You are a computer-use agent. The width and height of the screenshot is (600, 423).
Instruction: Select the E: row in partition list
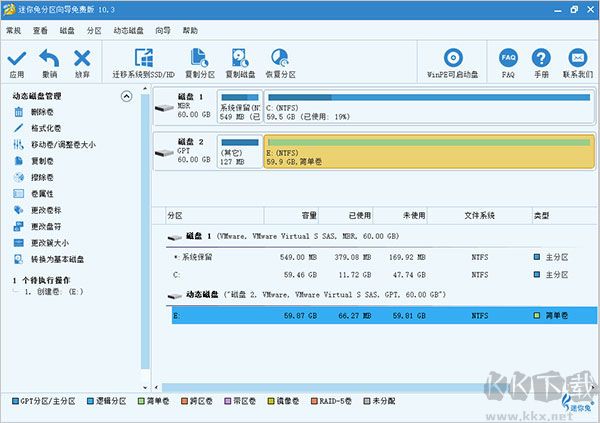click(x=384, y=316)
